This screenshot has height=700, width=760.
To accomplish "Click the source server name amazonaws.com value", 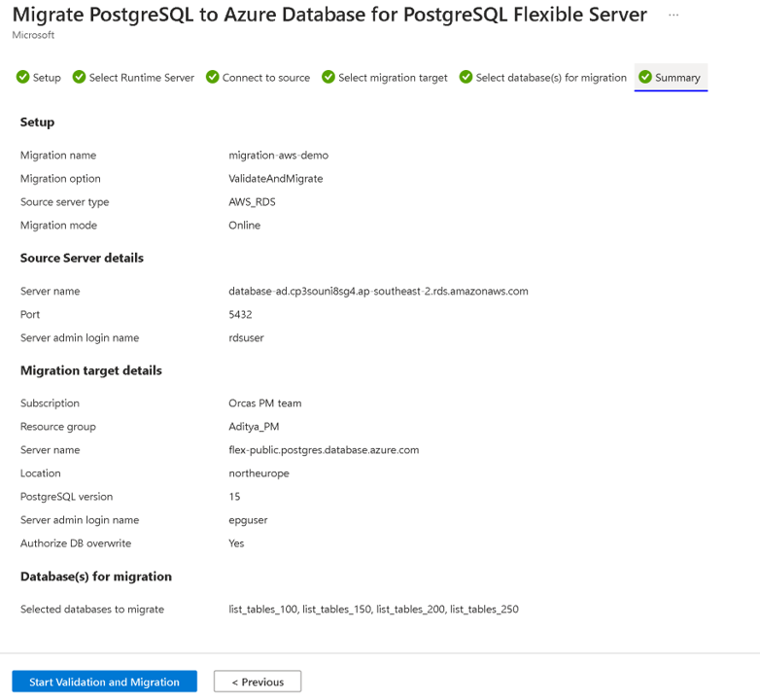I will click(379, 292).
